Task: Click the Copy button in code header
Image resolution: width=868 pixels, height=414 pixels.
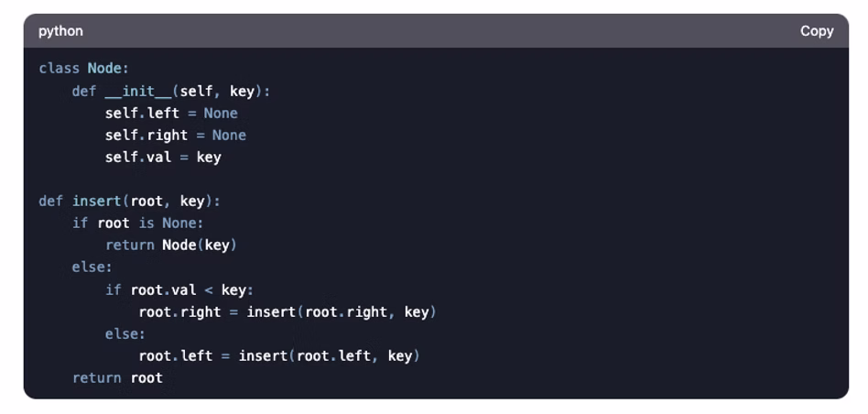Action: click(x=816, y=31)
